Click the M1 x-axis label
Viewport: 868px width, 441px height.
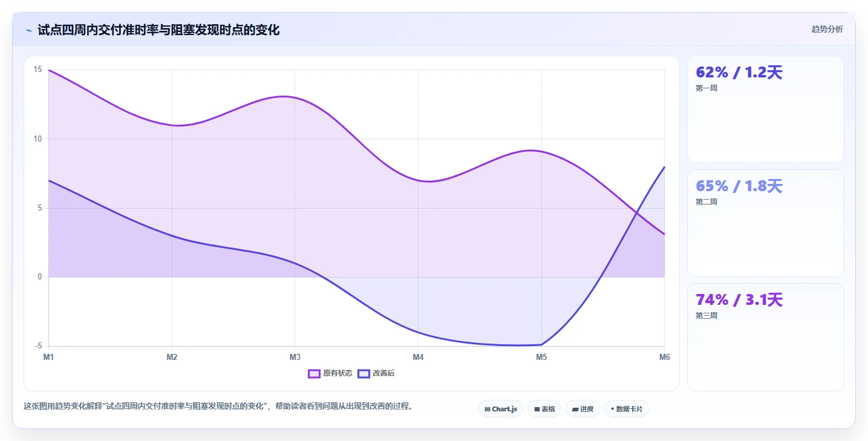click(48, 357)
